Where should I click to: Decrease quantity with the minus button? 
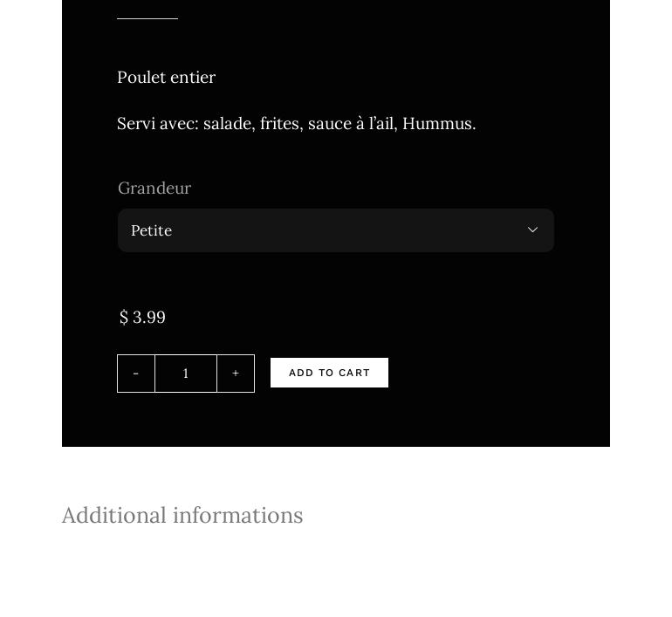coord(136,374)
